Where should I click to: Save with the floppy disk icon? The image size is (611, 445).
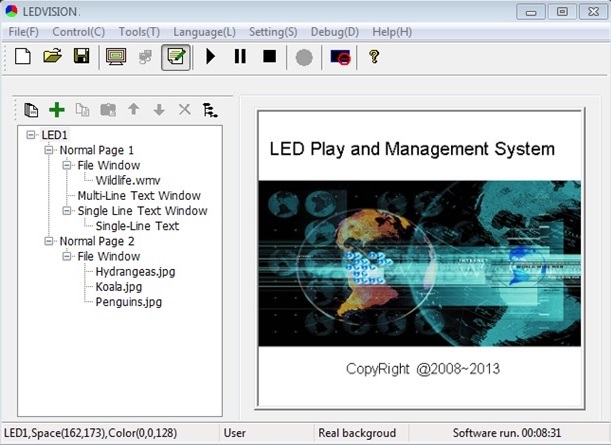pos(81,57)
